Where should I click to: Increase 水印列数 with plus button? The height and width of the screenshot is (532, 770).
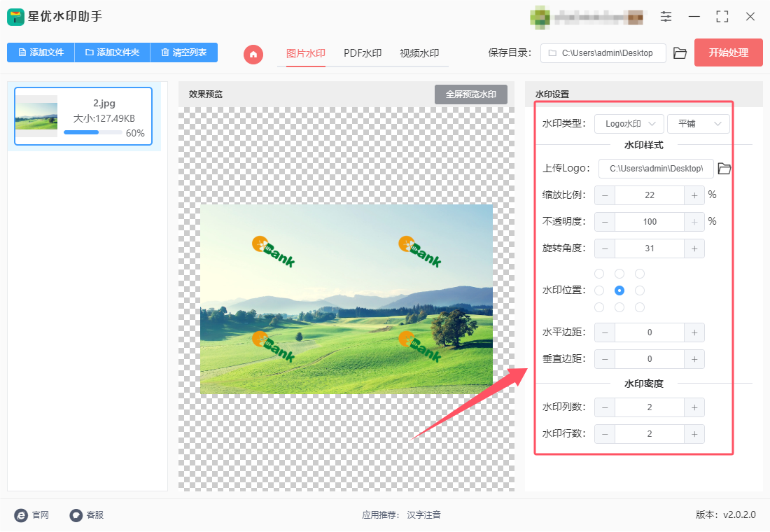pyautogui.click(x=694, y=407)
